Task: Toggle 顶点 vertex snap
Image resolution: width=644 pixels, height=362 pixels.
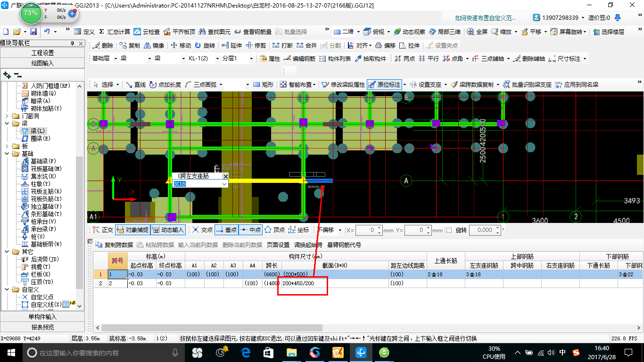Action: [275, 230]
